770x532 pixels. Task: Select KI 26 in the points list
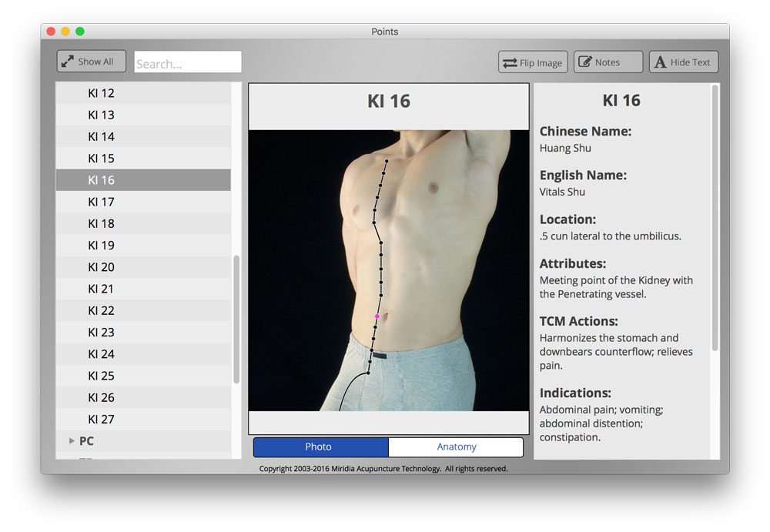tap(143, 397)
